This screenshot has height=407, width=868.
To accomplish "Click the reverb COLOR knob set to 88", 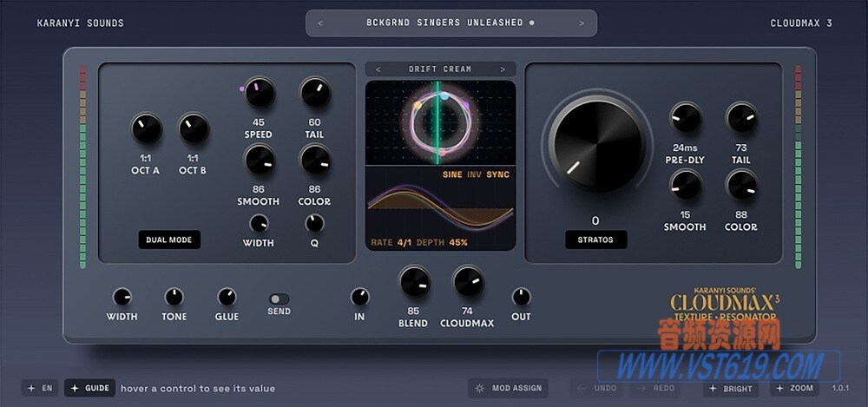I will [741, 185].
